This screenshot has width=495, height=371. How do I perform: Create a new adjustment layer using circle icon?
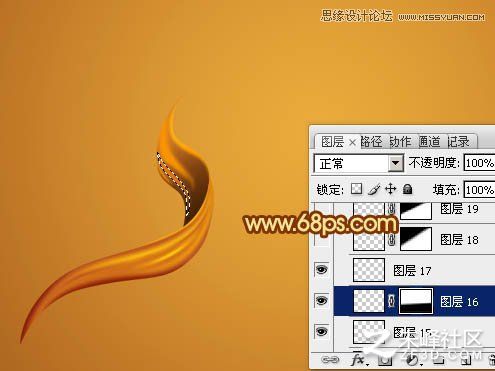[x=413, y=360]
